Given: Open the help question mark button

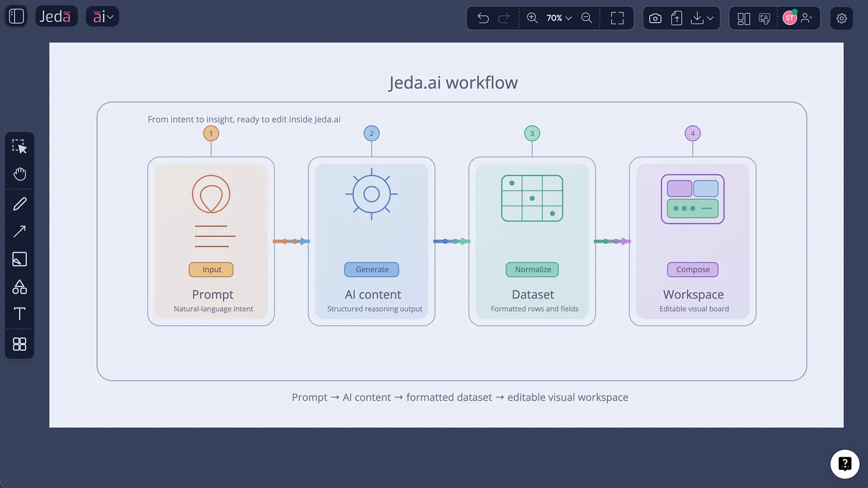Looking at the screenshot, I should (x=845, y=464).
